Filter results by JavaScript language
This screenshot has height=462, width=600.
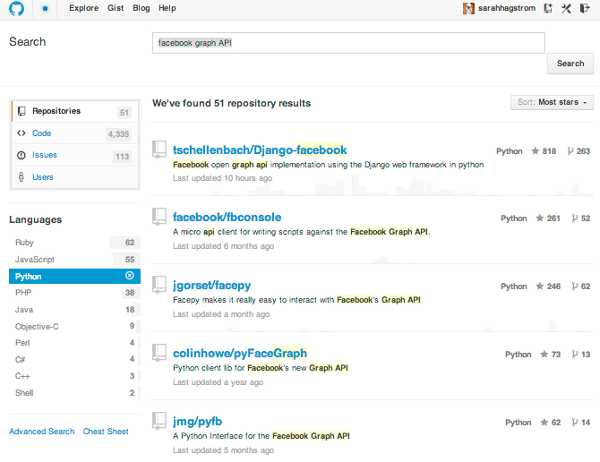pos(75,259)
